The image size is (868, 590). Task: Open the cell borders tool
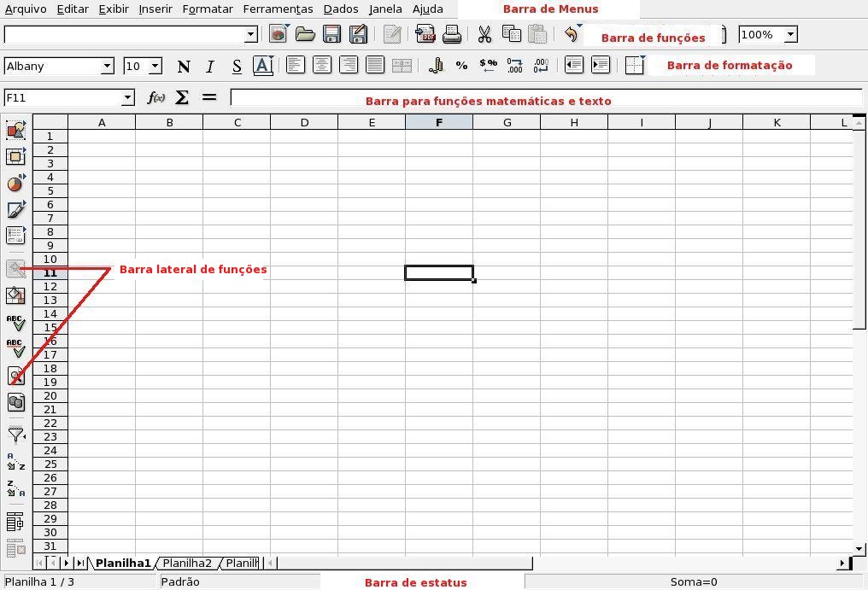[x=635, y=65]
